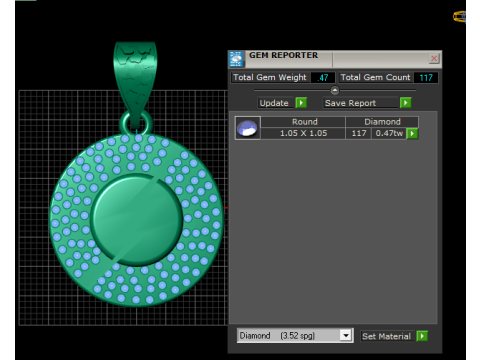The height and width of the screenshot is (360, 480).
Task: Click the 0.47tw weight cell
Action: point(389,133)
